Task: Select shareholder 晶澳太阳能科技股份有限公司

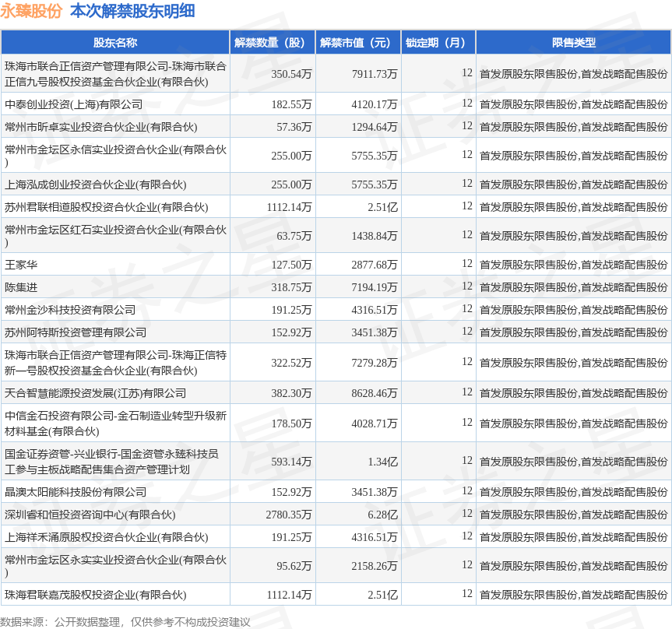Action: click(76, 492)
